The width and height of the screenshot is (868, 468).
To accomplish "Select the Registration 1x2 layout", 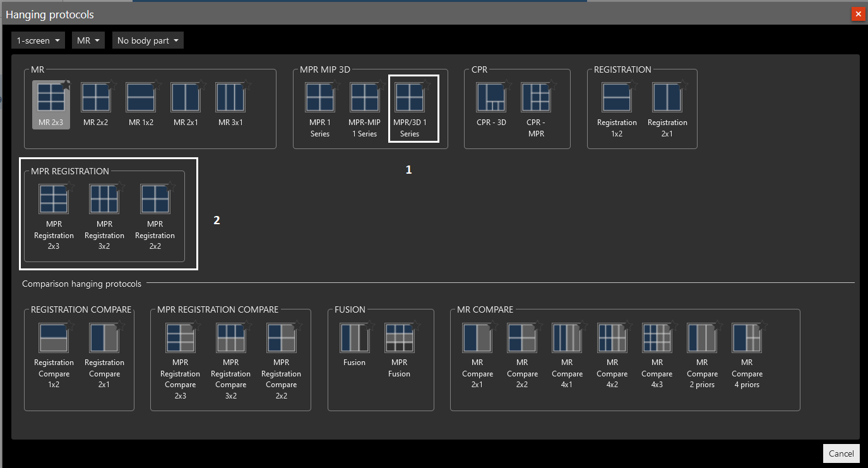I will click(616, 99).
